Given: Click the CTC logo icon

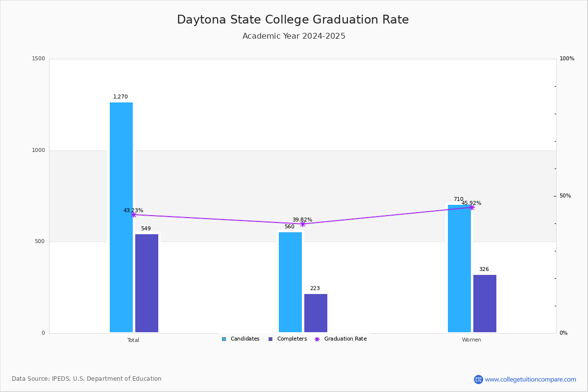Looking at the screenshot, I should coord(478,379).
